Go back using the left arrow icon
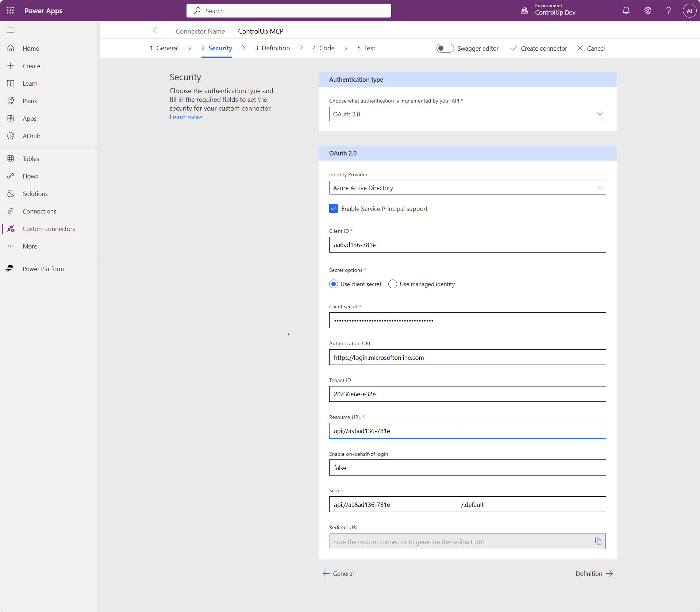The width and height of the screenshot is (700, 612). coord(157,30)
